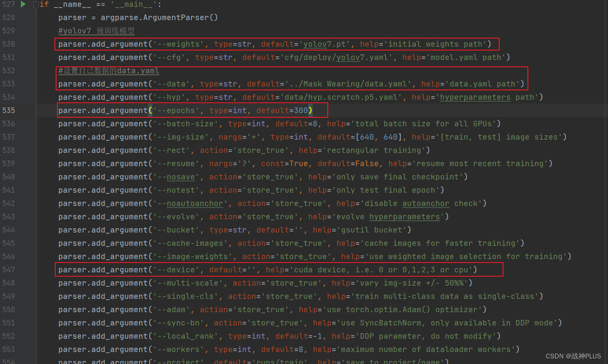Click the green run arrow on line 527

click(x=23, y=4)
